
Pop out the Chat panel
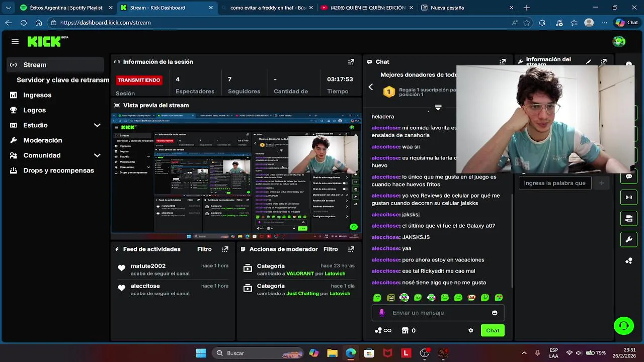coord(502,62)
